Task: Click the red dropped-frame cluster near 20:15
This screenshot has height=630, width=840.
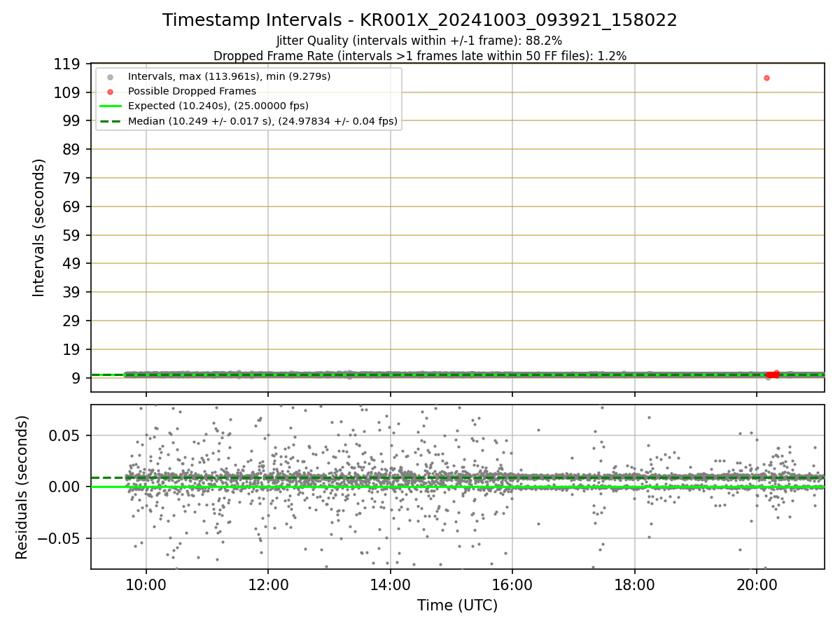Action: pyautogui.click(x=773, y=374)
